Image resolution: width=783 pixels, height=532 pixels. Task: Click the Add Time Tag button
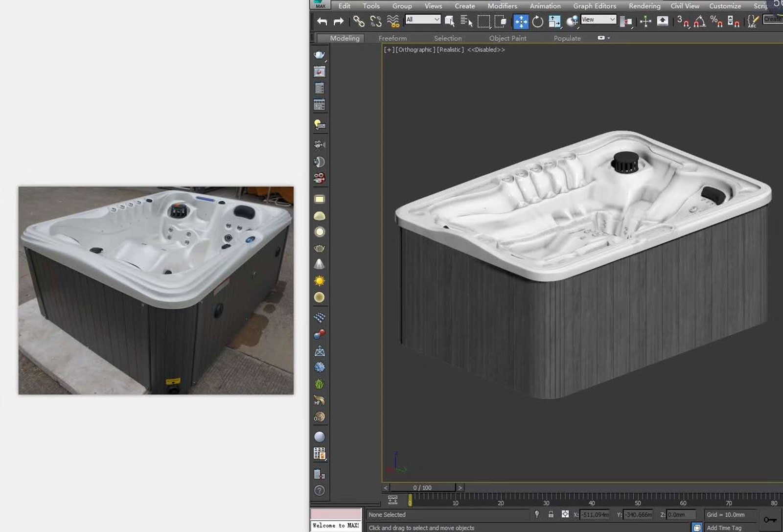click(724, 528)
